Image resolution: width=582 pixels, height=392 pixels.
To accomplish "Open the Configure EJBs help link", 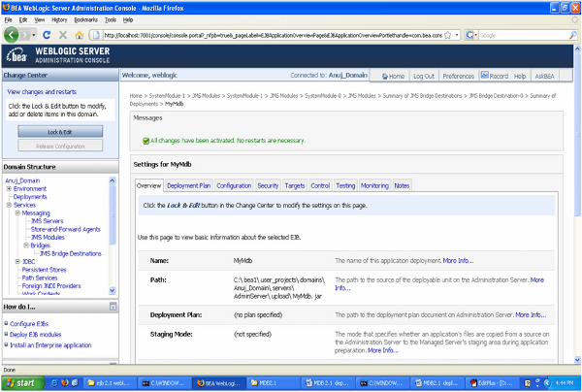I will 29,324.
